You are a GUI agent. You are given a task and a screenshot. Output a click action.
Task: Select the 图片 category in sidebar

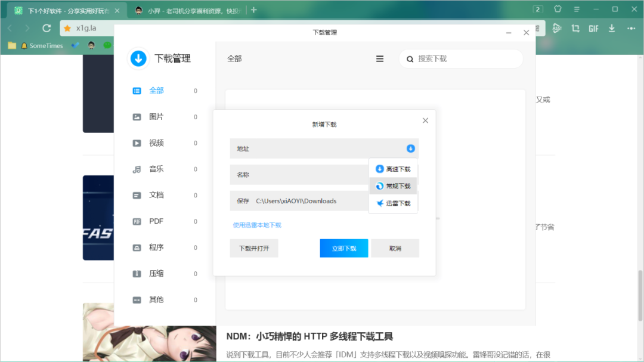pos(156,117)
